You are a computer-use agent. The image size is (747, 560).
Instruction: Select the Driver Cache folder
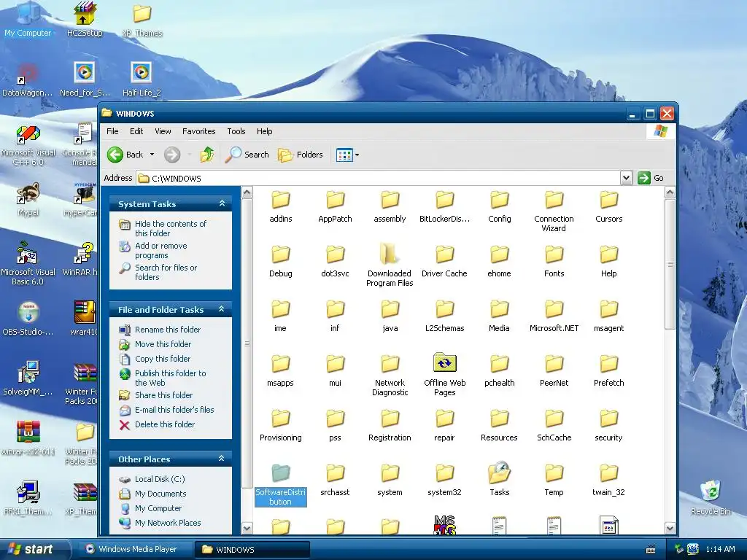pyautogui.click(x=444, y=261)
